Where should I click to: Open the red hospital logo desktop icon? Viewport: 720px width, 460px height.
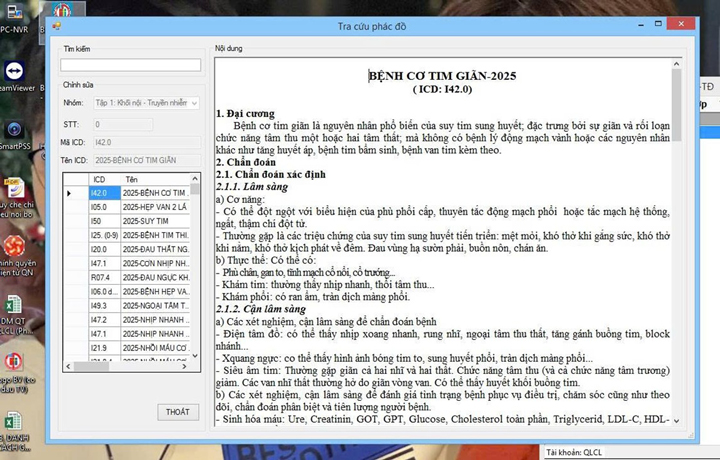tap(14, 362)
